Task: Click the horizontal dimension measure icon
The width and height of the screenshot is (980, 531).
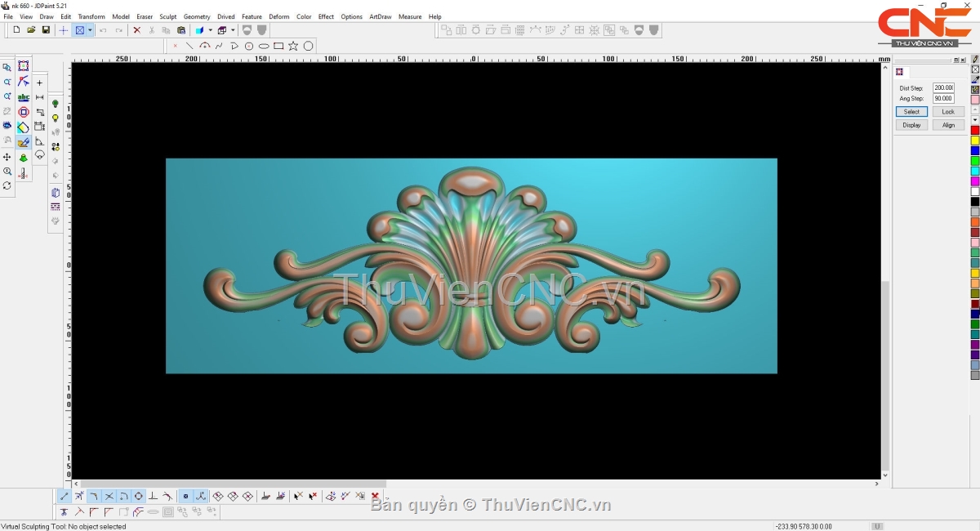Action: pos(39,97)
